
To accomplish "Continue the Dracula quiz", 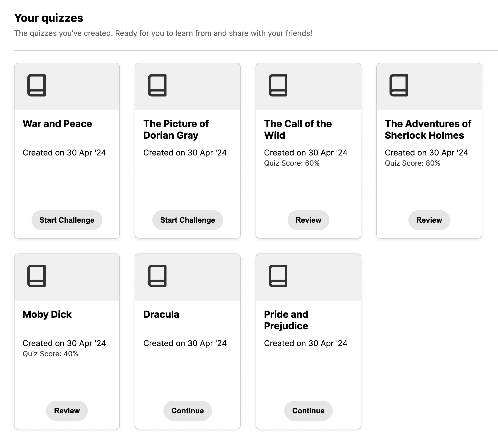I will coord(187,411).
